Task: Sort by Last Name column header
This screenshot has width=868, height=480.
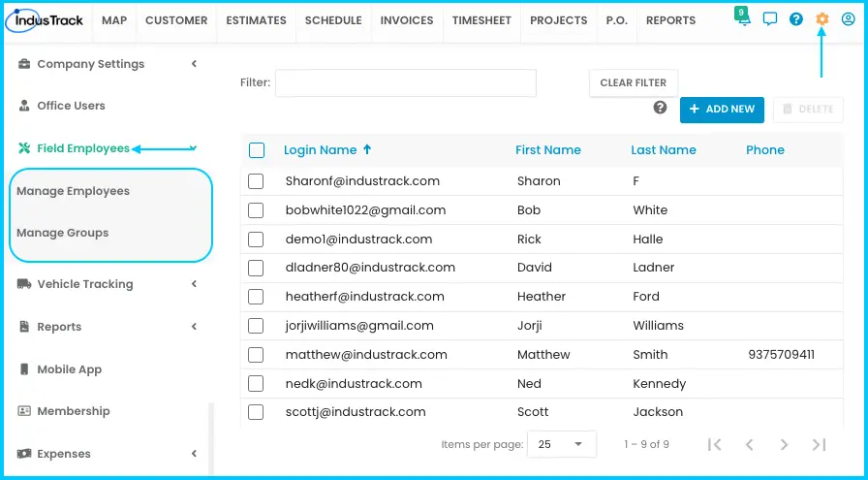Action: tap(664, 149)
